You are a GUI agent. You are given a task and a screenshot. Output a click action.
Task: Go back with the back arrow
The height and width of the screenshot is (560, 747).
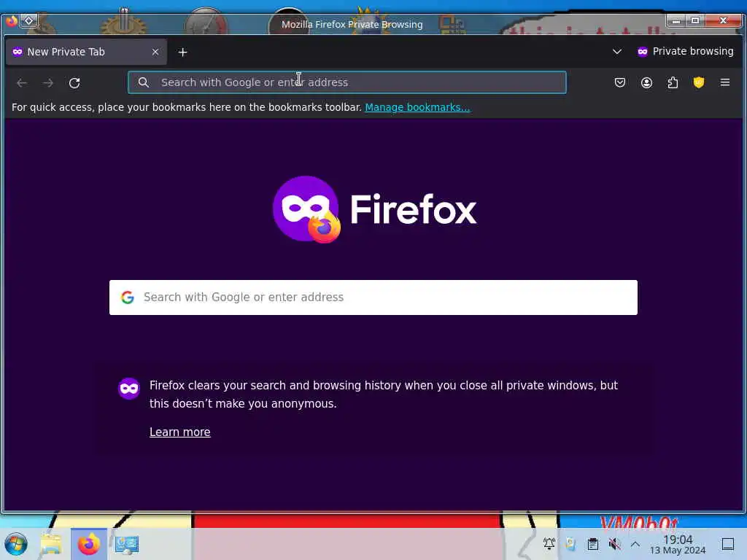coord(21,83)
